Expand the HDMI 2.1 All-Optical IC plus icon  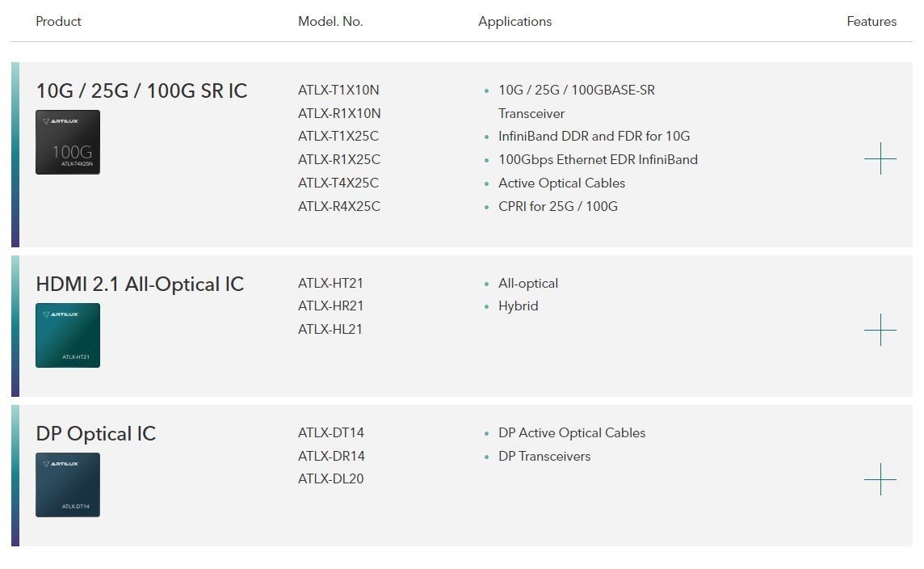coord(880,330)
